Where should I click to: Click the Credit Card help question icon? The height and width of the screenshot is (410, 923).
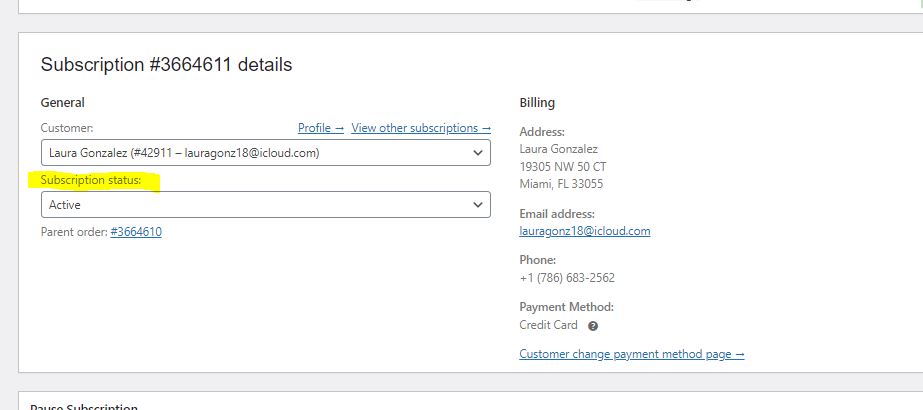tap(593, 326)
